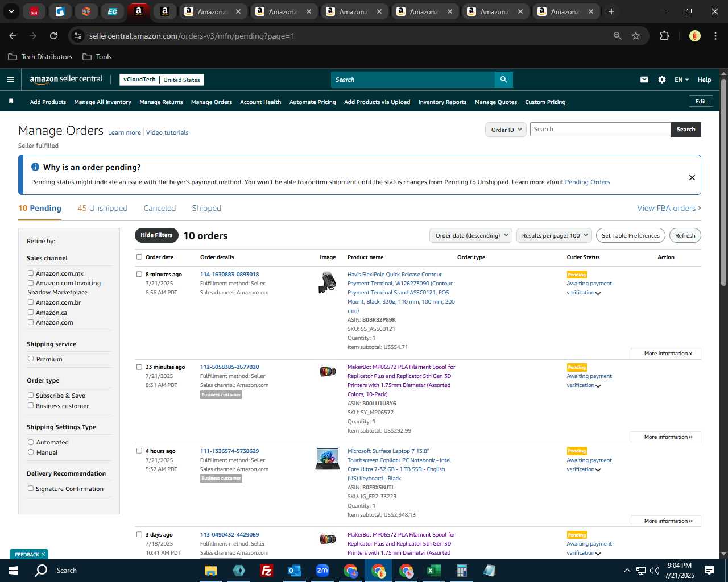Open browser extensions puzzle icon
This screenshot has width=728, height=582.
664,36
